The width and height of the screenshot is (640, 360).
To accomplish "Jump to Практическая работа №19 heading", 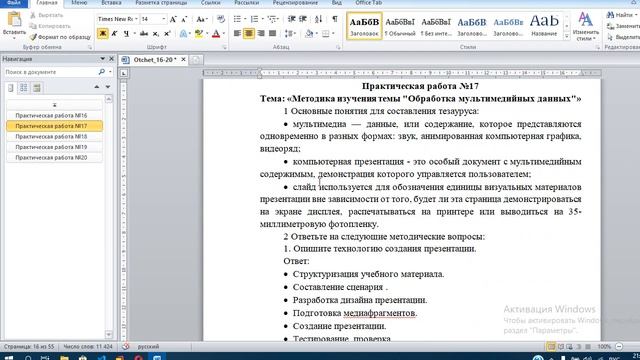I will [54, 147].
